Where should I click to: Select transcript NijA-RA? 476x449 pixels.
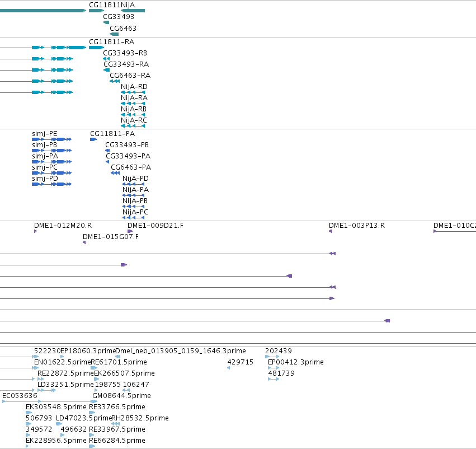pos(134,98)
